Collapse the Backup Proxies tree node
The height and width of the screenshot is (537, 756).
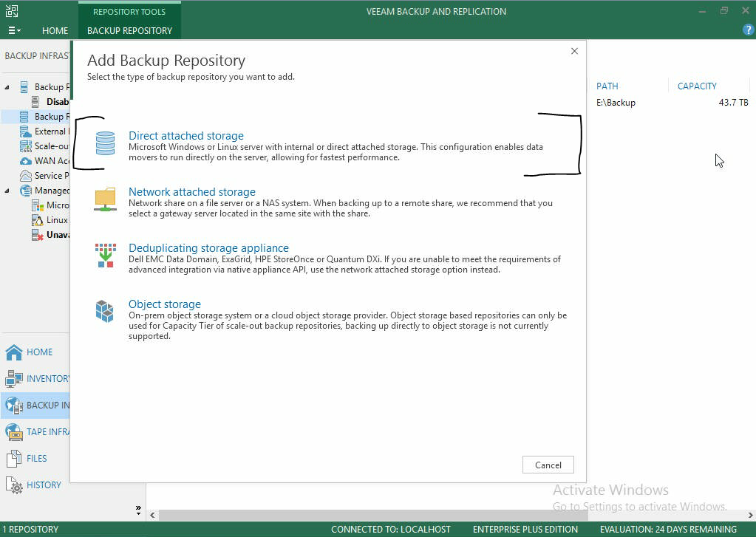click(x=7, y=87)
